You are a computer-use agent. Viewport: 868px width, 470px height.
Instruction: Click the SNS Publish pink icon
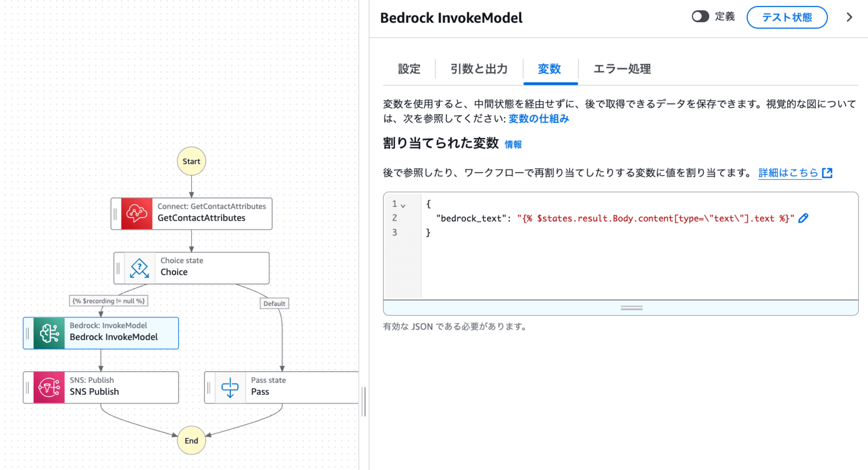(x=49, y=388)
